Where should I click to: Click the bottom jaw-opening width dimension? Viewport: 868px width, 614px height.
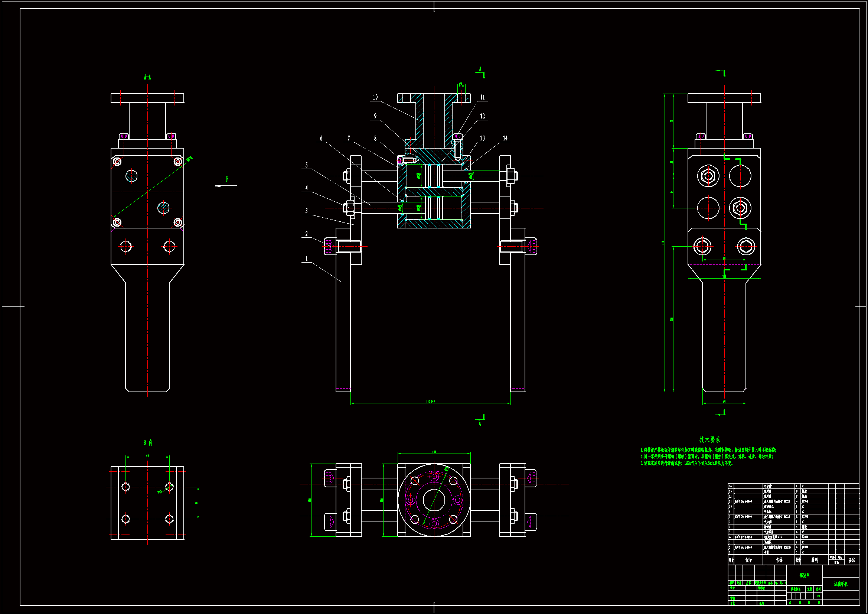(x=430, y=402)
